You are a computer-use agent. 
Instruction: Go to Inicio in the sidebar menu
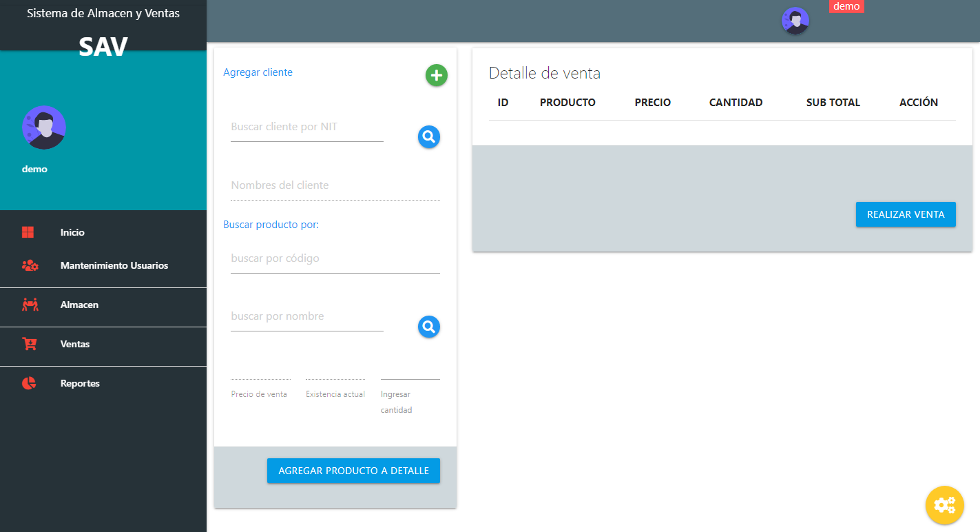72,233
